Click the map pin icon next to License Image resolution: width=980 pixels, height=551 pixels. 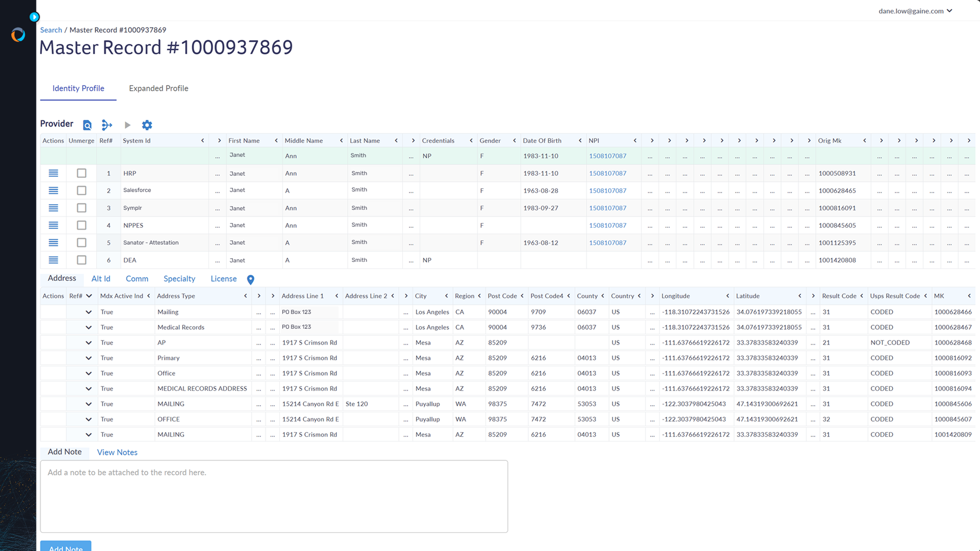(x=250, y=280)
